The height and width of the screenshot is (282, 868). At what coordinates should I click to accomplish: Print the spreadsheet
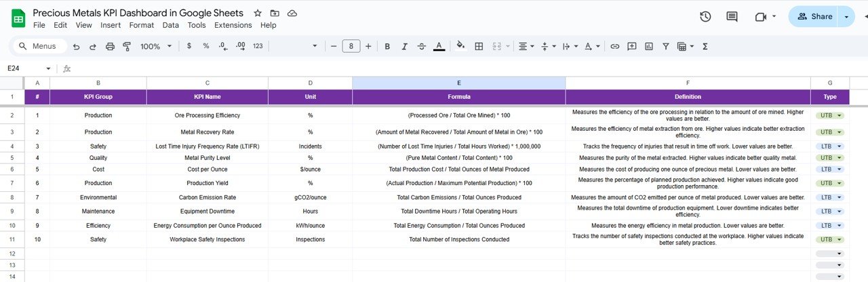110,46
